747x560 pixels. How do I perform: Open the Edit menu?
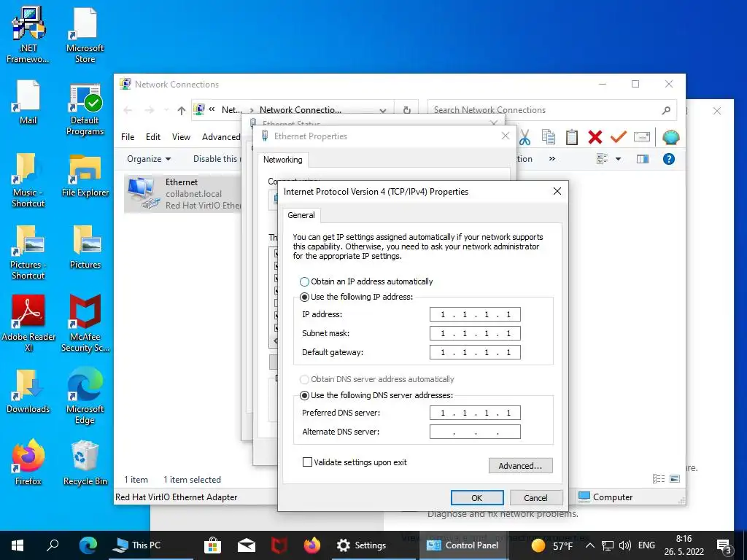pyautogui.click(x=153, y=137)
